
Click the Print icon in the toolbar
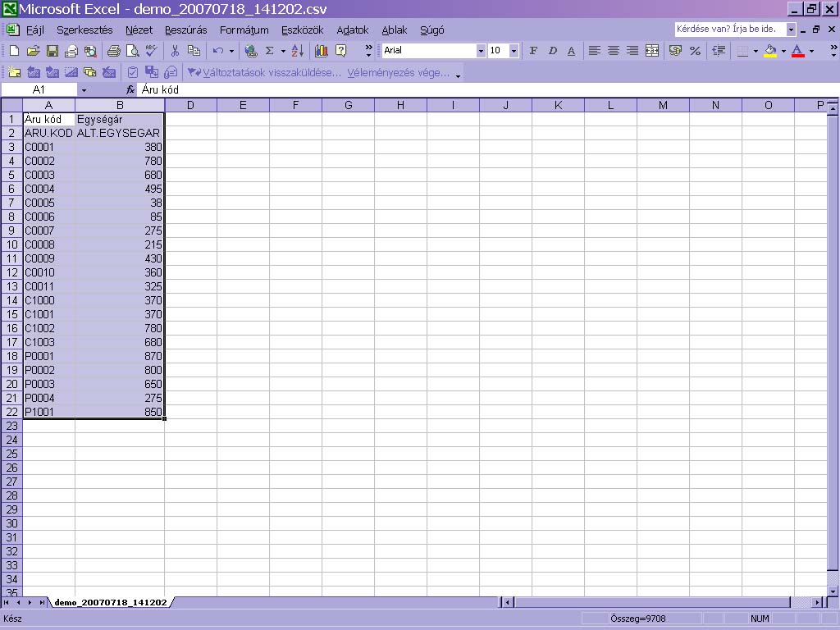(x=114, y=51)
